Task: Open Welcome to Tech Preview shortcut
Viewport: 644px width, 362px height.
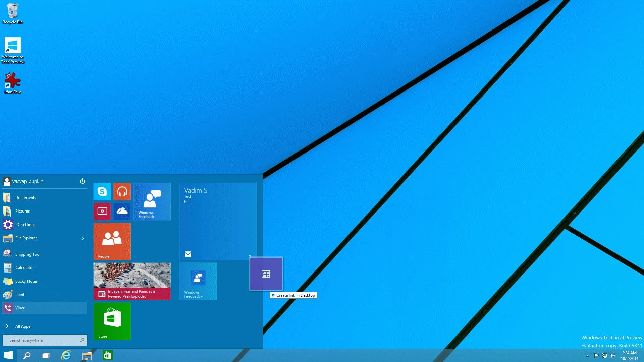Action: (13, 51)
